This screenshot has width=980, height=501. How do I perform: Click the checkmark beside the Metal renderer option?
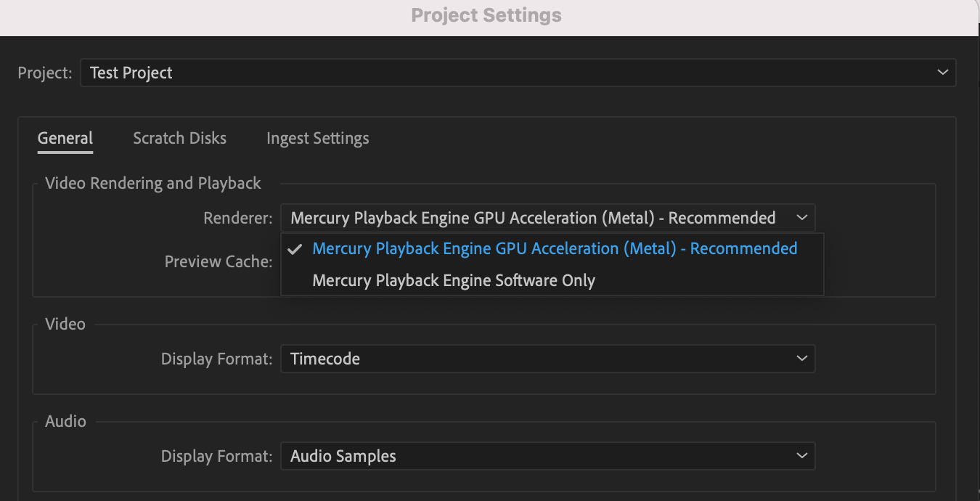click(294, 249)
